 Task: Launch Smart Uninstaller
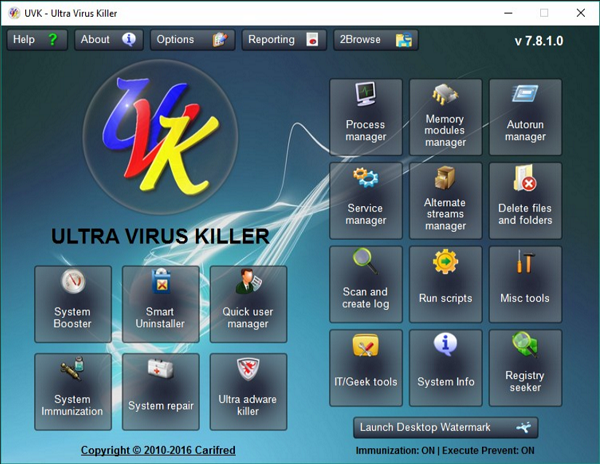click(x=161, y=304)
